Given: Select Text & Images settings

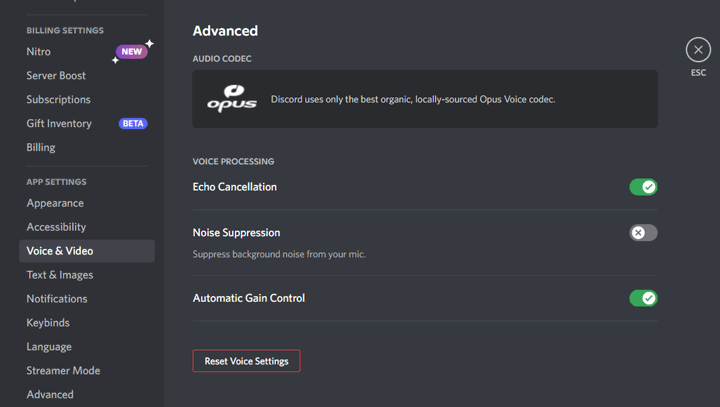Looking at the screenshot, I should pyautogui.click(x=60, y=275).
